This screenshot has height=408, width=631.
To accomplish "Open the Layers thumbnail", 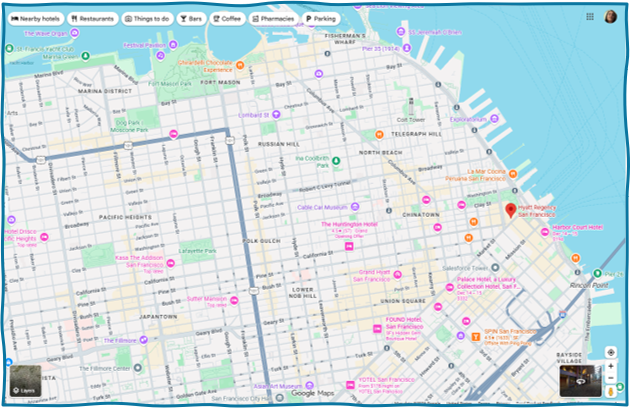I will [x=25, y=381].
